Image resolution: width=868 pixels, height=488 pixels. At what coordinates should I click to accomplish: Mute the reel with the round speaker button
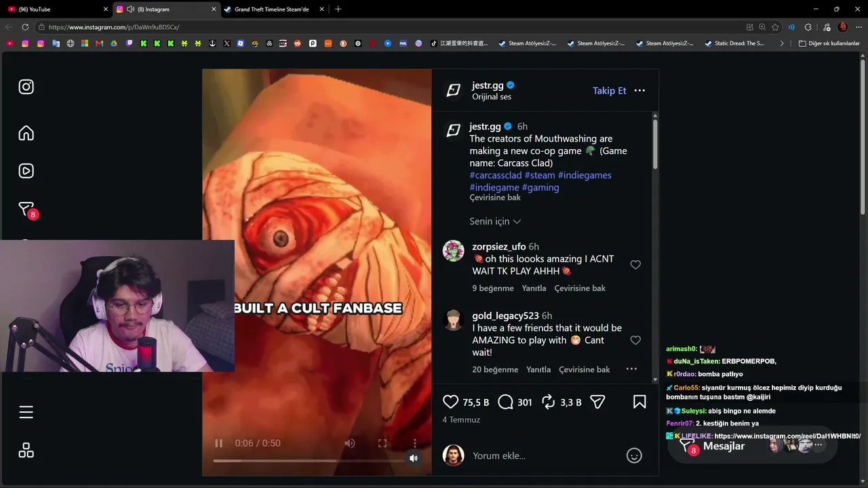[414, 459]
